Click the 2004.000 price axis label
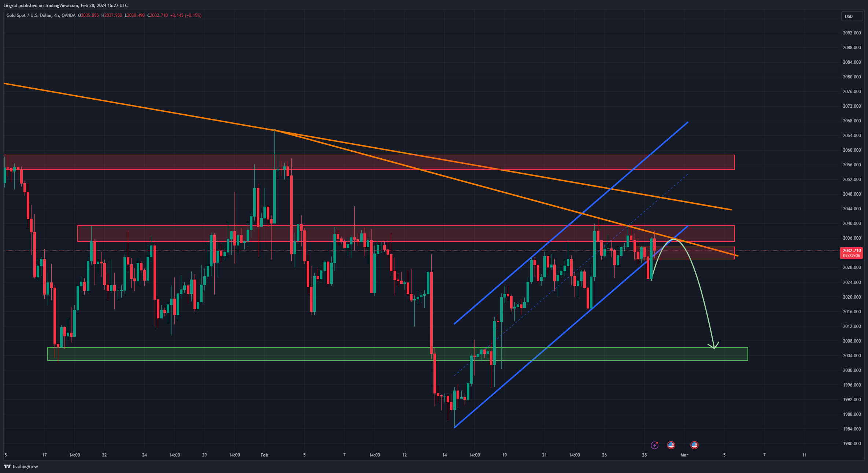The height and width of the screenshot is (473, 868). [852, 356]
